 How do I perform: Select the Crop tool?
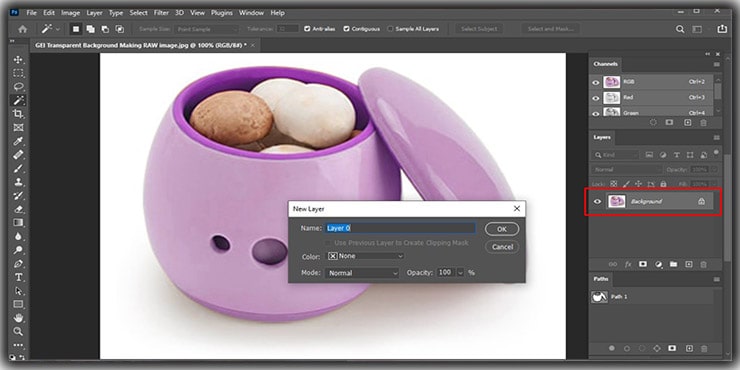click(18, 114)
